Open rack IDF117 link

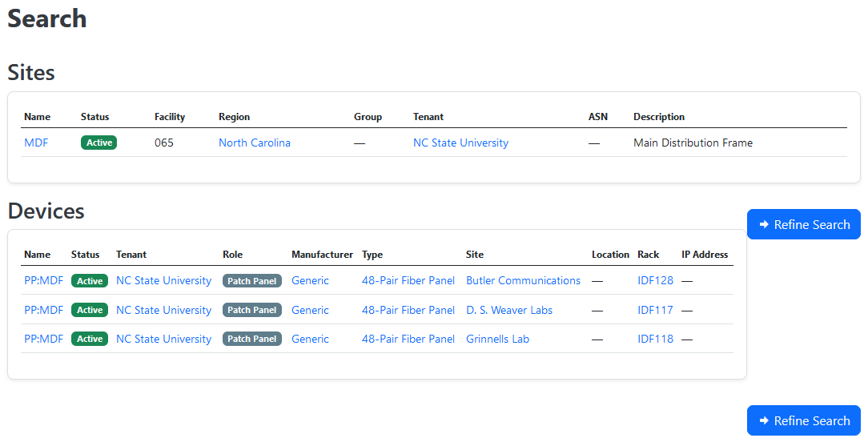[655, 310]
